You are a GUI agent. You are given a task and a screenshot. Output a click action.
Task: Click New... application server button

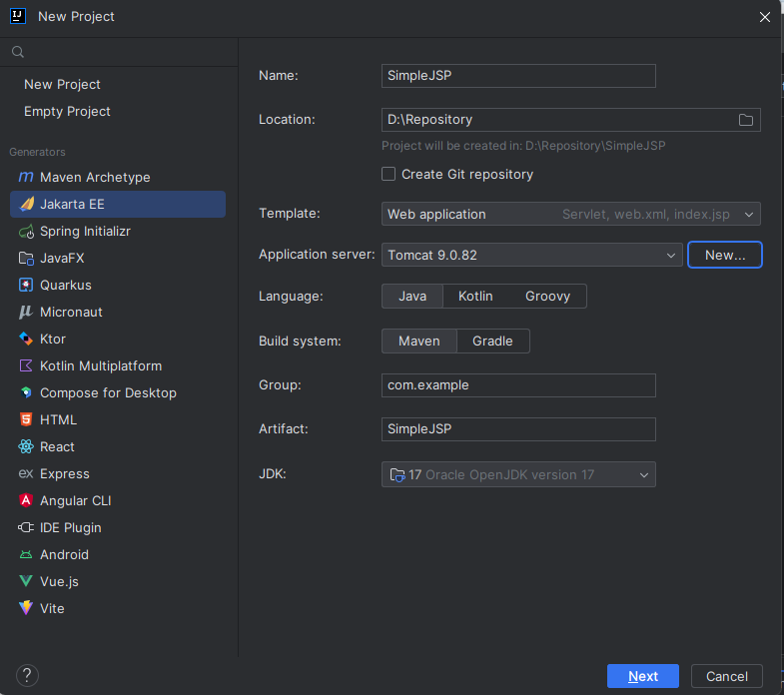[724, 255]
